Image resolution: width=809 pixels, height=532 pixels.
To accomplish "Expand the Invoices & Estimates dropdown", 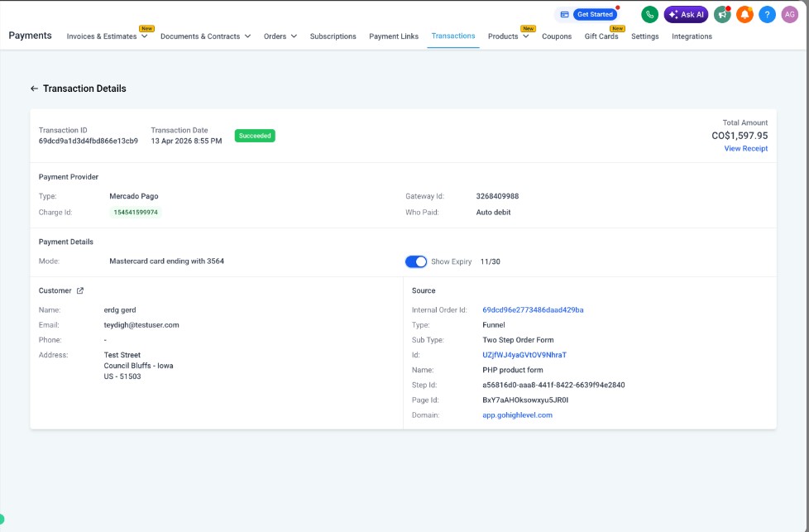I will tap(108, 36).
